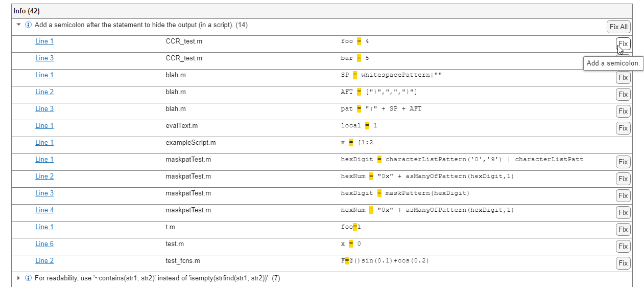This screenshot has width=644, height=287.
Task: Open Line 1 link for blah.m
Action: (44, 75)
